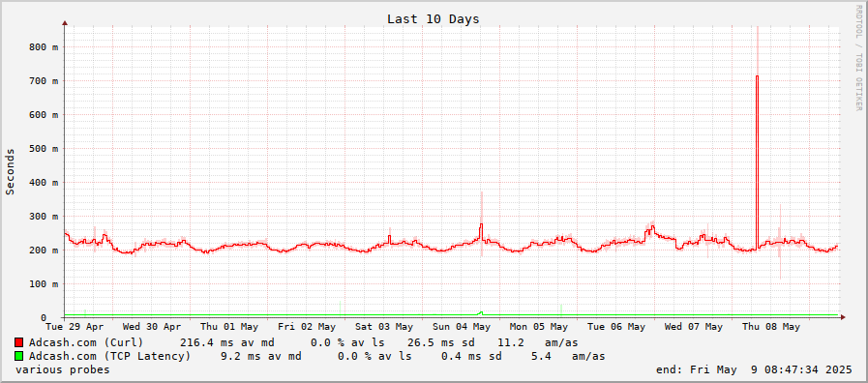Click the 'Tue 06 May' x-axis date label
The height and width of the screenshot is (383, 868).
point(616,327)
